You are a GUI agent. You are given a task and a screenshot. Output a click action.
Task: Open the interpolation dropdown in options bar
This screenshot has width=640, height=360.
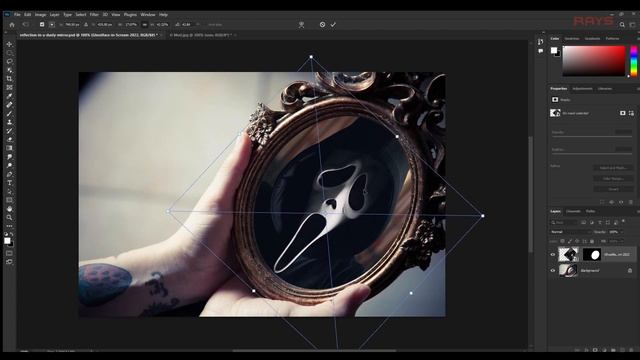(x=215, y=24)
